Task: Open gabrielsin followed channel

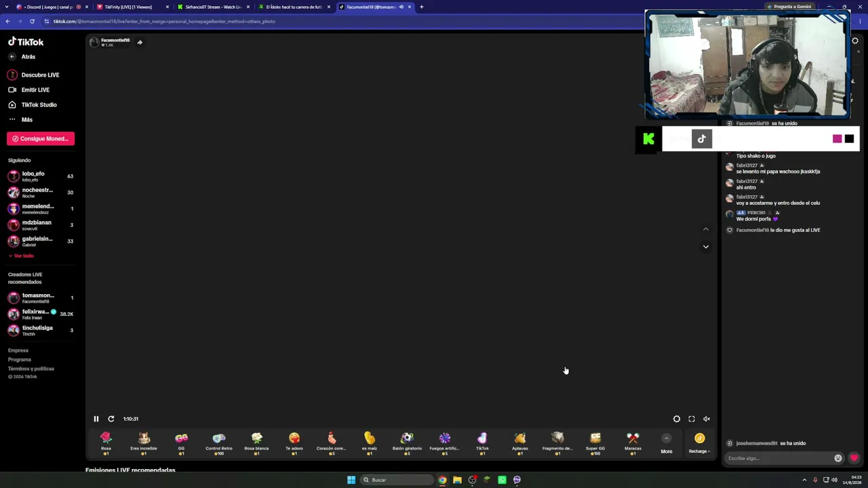Action: tap(41, 241)
